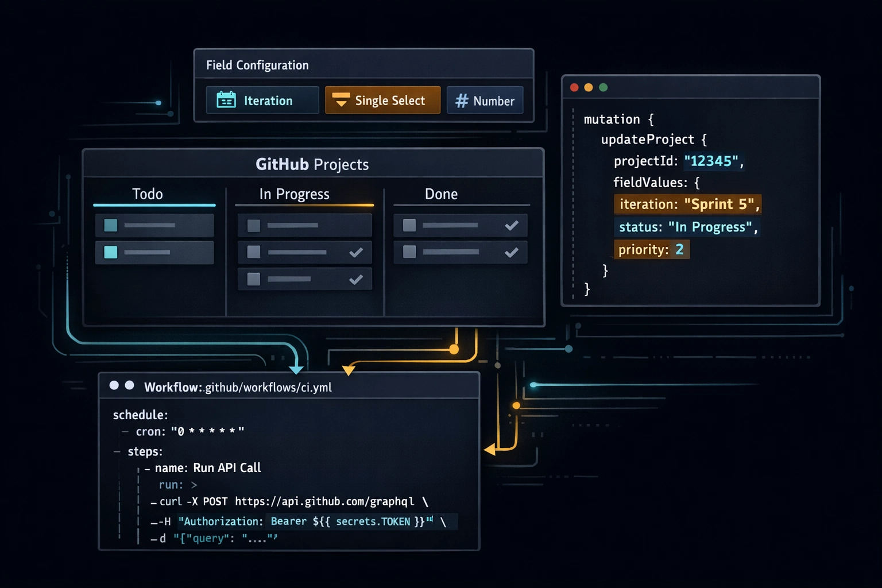This screenshot has height=588, width=882.
Task: Select the cron "0 * * * * *" value
Action: (x=207, y=431)
